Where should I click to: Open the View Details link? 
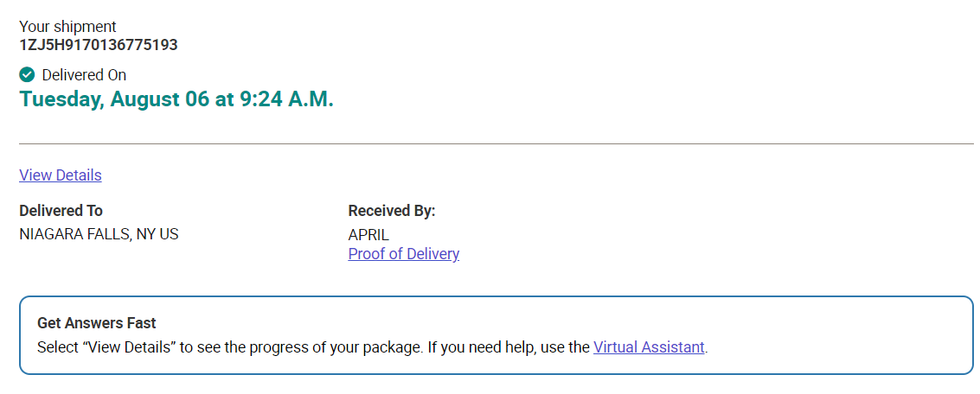click(x=61, y=175)
